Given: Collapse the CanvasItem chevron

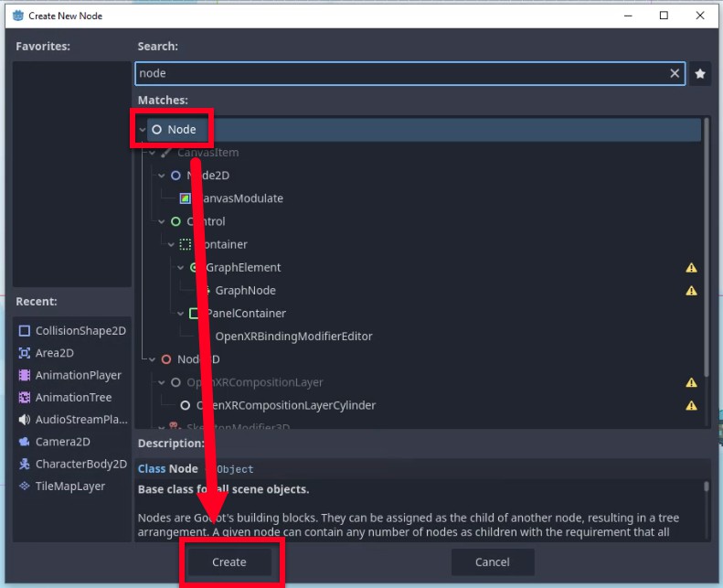Looking at the screenshot, I should tap(152, 153).
